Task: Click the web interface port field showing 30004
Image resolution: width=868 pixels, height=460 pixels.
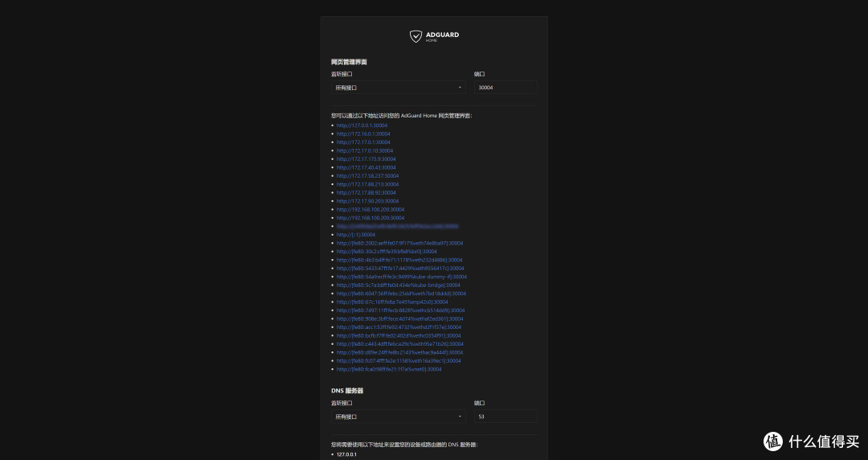Action: [x=506, y=88]
